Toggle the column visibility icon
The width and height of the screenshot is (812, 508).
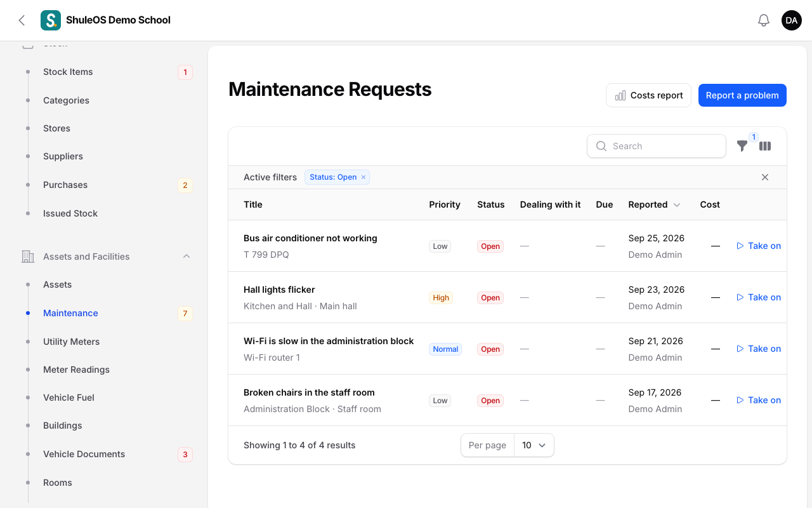tap(765, 146)
